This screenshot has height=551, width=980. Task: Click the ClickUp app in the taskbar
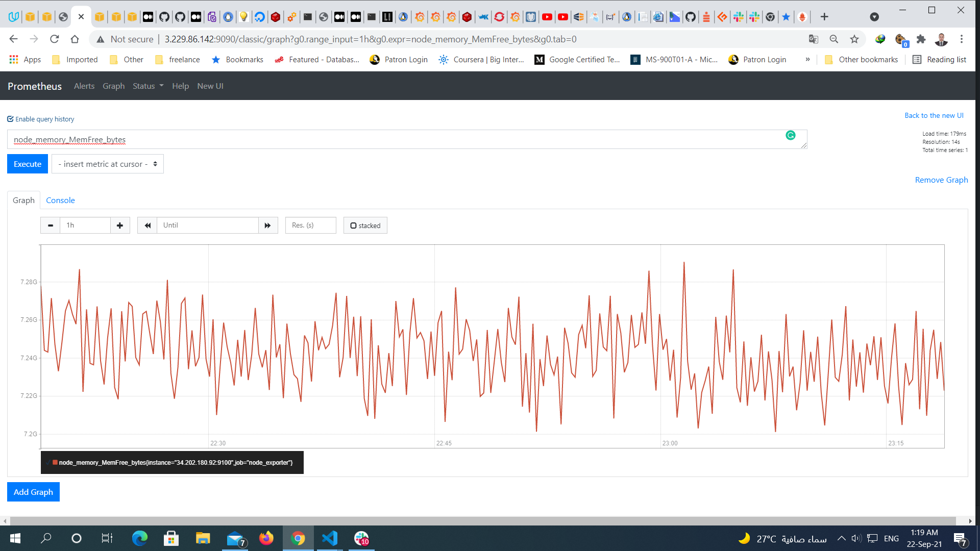click(361, 538)
